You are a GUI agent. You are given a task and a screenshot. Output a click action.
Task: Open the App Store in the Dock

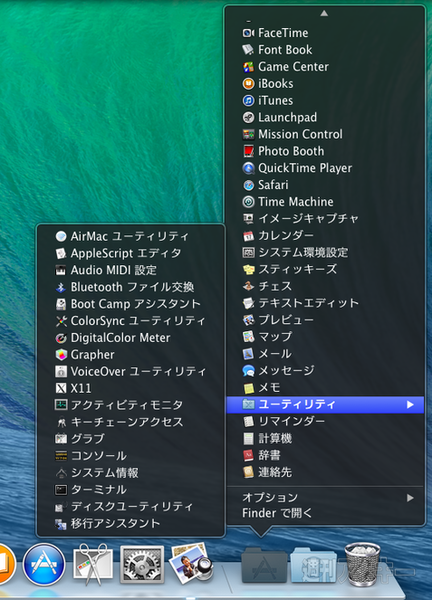(x=44, y=565)
